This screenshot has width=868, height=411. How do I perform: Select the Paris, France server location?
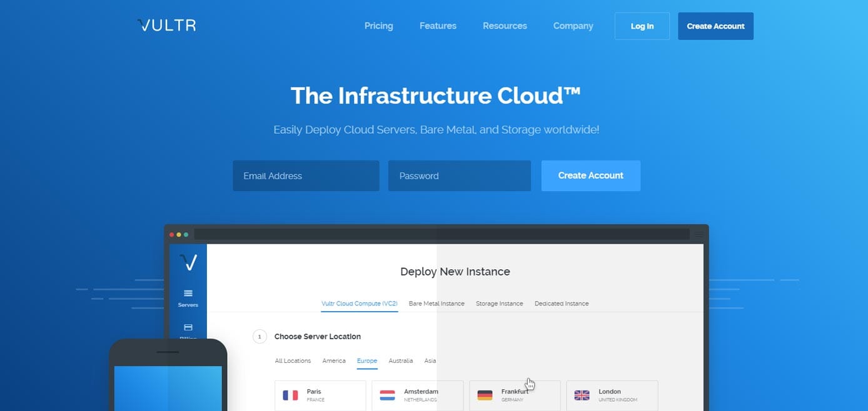coord(320,395)
